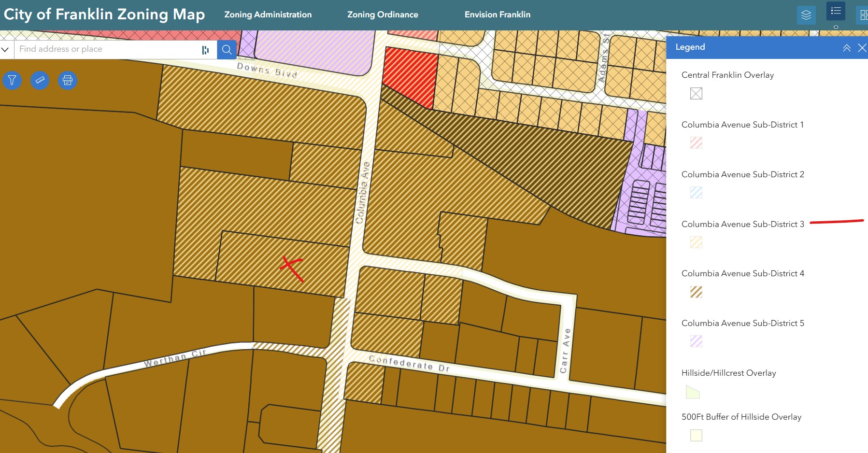Viewport: 868px width, 453px height.
Task: Open the Zoning Ordinance link
Action: click(383, 14)
